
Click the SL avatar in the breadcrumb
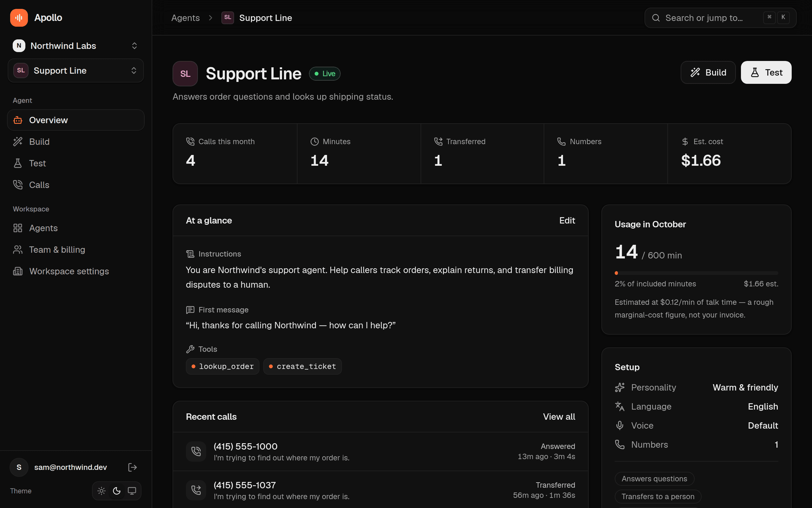pyautogui.click(x=227, y=17)
